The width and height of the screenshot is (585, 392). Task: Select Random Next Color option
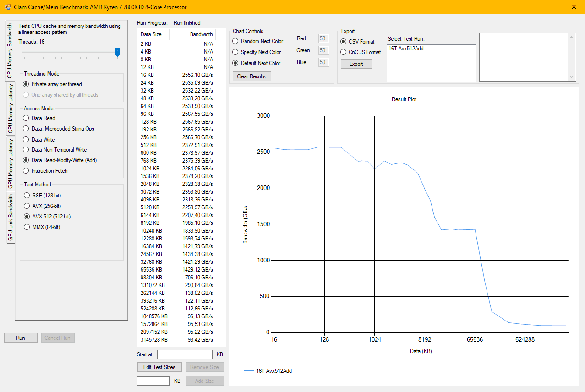(x=258, y=41)
